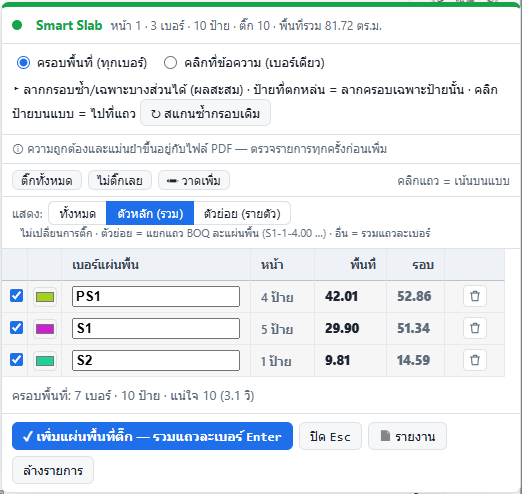Open the magenta color swatch for S1
The height and width of the screenshot is (494, 522).
(x=45, y=329)
